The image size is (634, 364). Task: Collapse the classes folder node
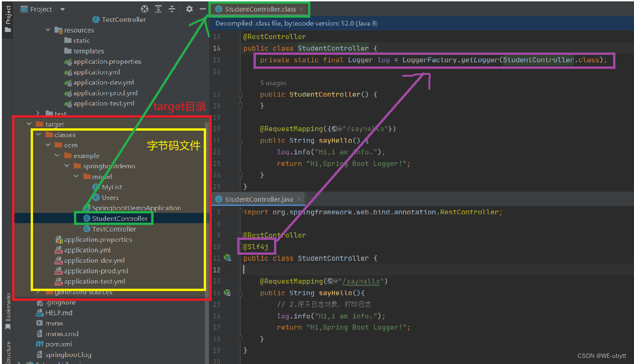pyautogui.click(x=38, y=135)
